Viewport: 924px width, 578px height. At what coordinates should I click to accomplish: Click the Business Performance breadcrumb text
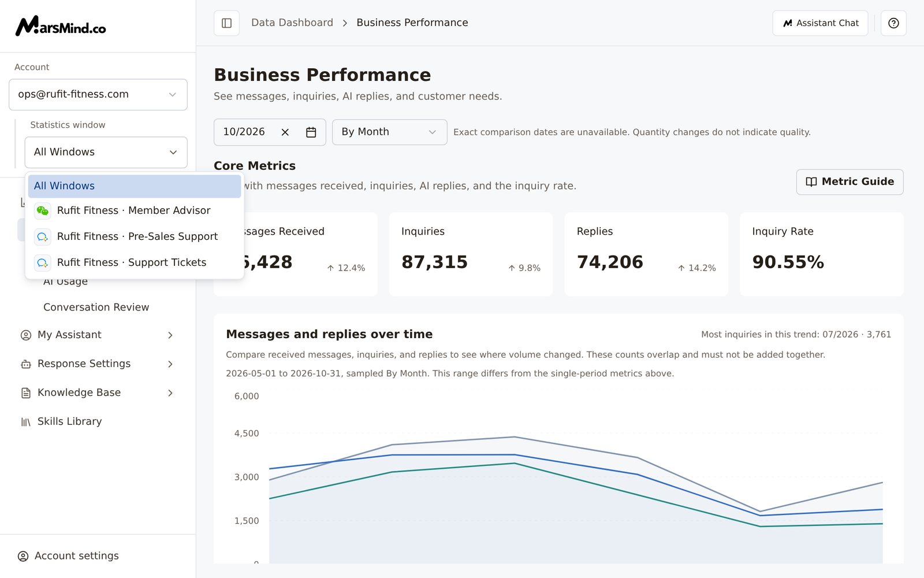pos(412,23)
